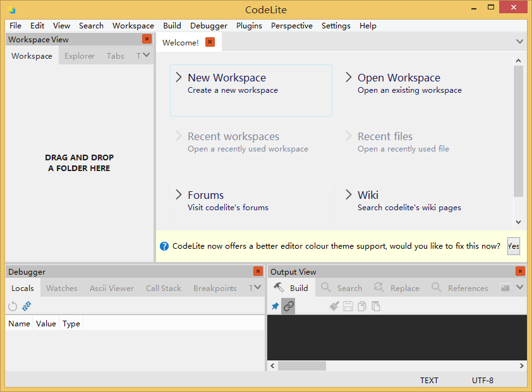Select the References search icon
Viewport: 532px width, 392px height.
coord(436,288)
